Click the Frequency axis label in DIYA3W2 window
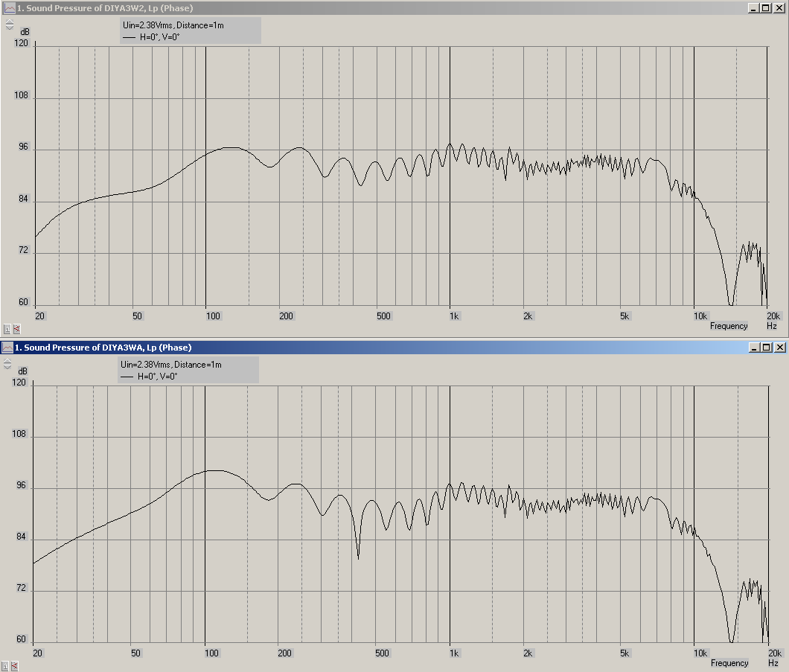This screenshot has height=672, width=789. [729, 326]
